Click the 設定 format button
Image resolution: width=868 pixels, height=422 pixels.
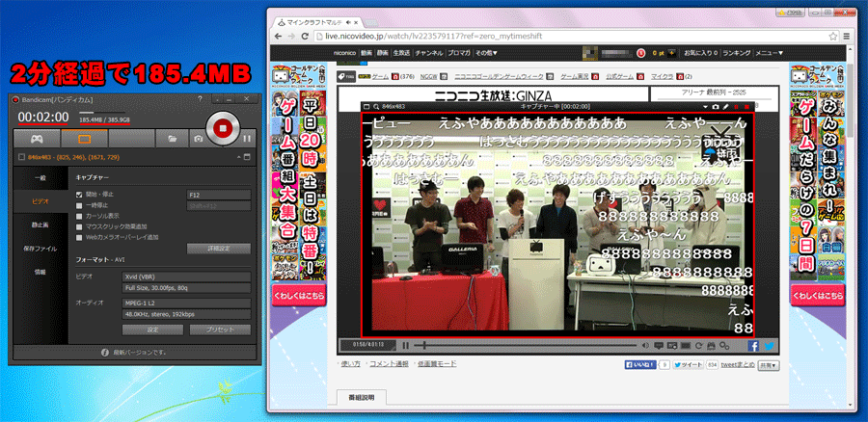coord(152,330)
